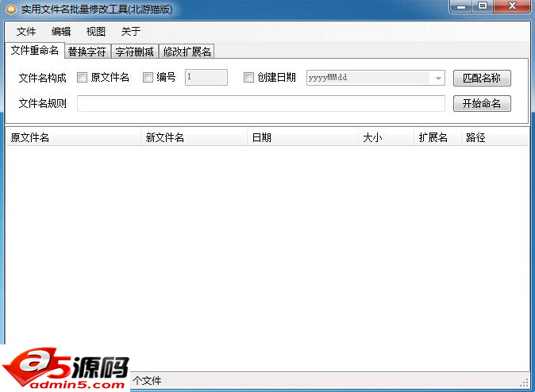Click the 编号 starting number field
The image size is (535, 392).
tap(206, 77)
